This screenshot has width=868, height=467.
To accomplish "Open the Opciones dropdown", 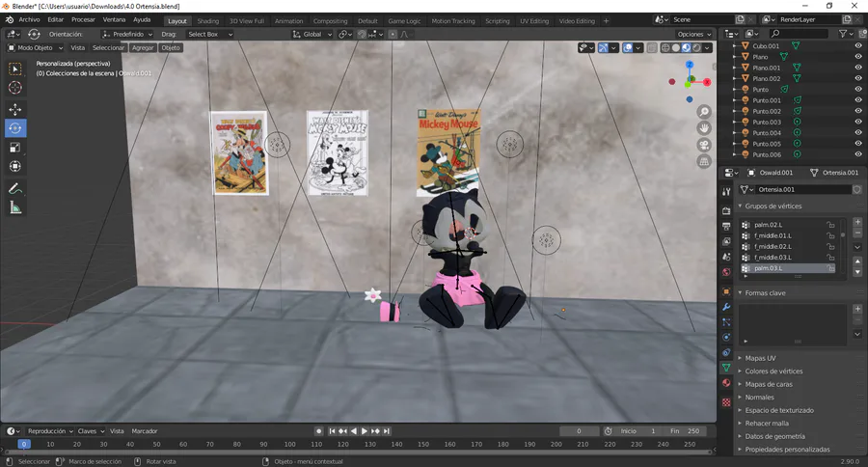I will coord(694,35).
